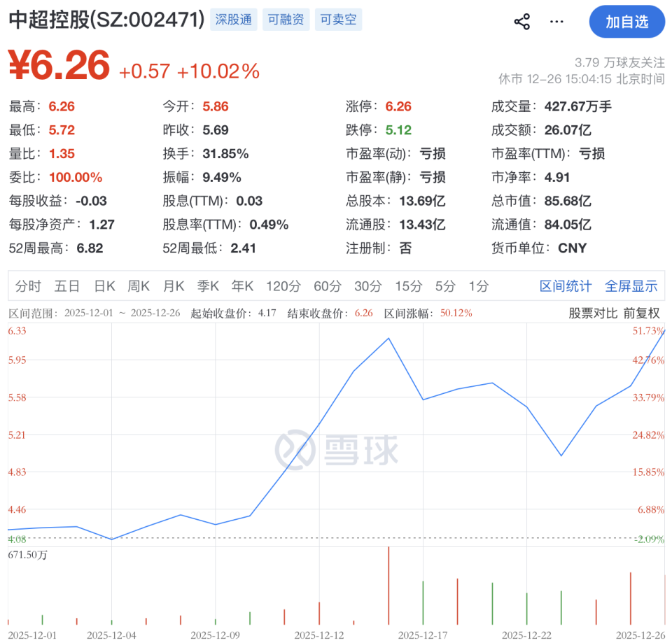Open the 日K daily candlestick view
672x643 pixels.
(x=104, y=286)
